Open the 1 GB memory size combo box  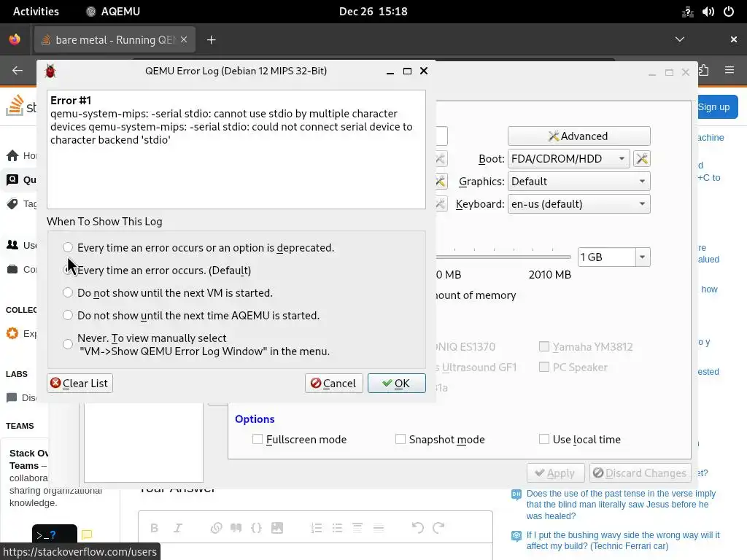(x=614, y=257)
